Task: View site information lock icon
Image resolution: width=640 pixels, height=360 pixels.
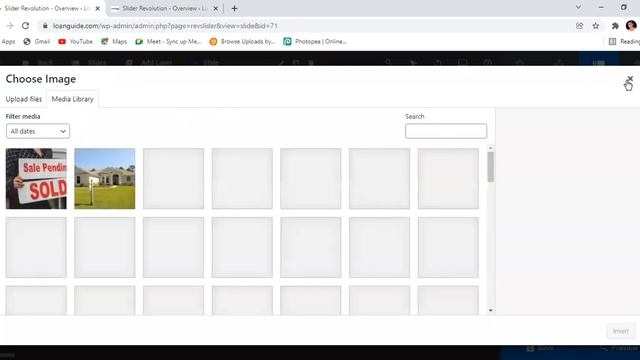Action: (x=45, y=26)
